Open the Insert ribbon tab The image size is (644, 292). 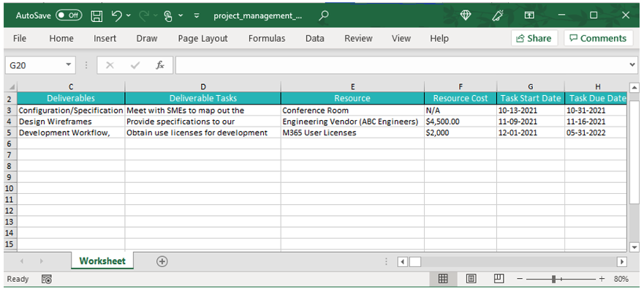[x=105, y=39]
